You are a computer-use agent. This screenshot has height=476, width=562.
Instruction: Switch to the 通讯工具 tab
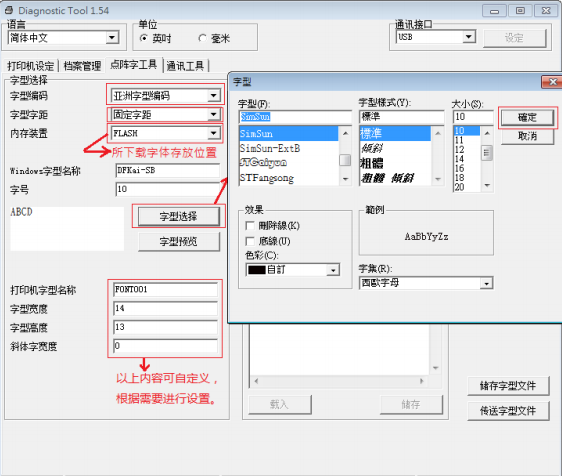tap(185, 66)
